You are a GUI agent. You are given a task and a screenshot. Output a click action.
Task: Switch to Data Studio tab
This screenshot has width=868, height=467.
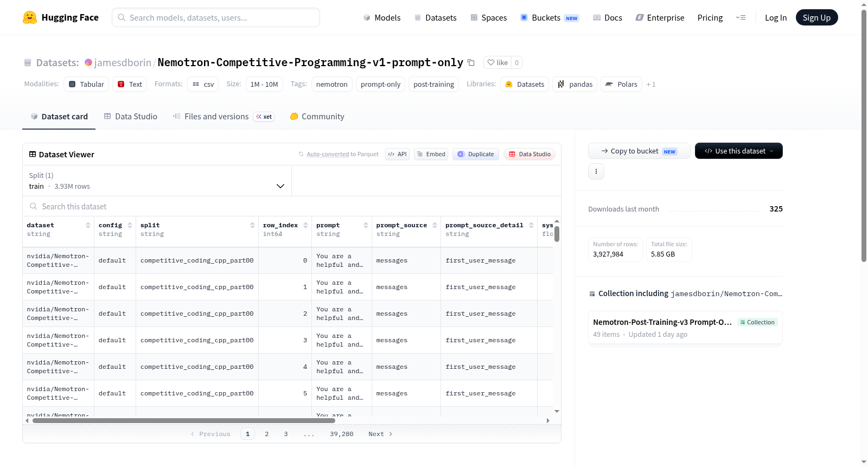pos(131,117)
